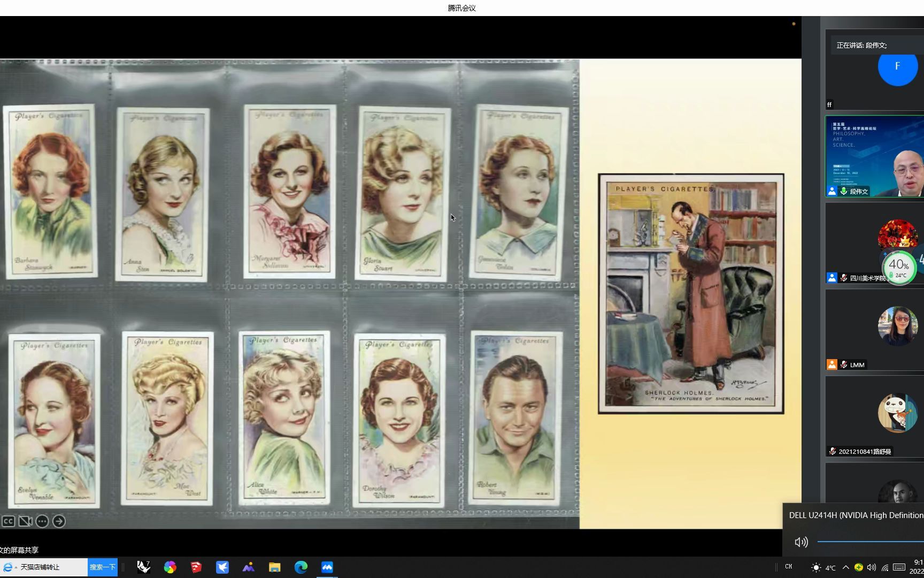Click muted mic icon next to LMM
This screenshot has width=924, height=578.
click(844, 364)
